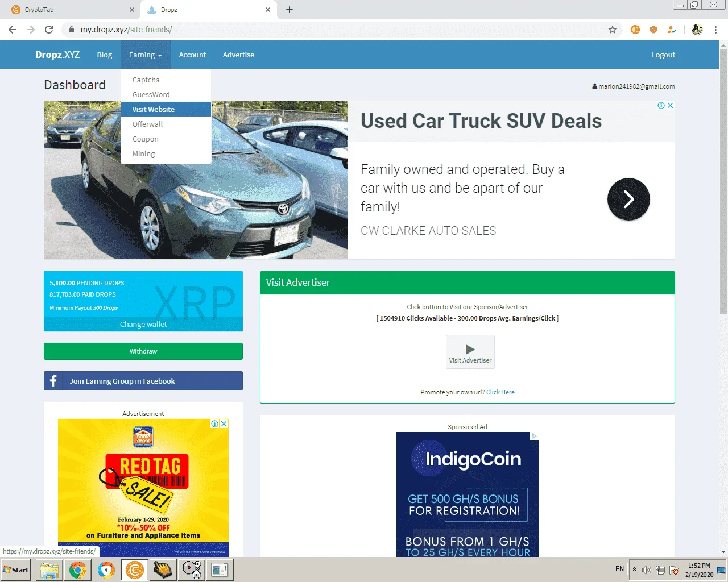
Task: Open the Blog page
Action: (105, 55)
